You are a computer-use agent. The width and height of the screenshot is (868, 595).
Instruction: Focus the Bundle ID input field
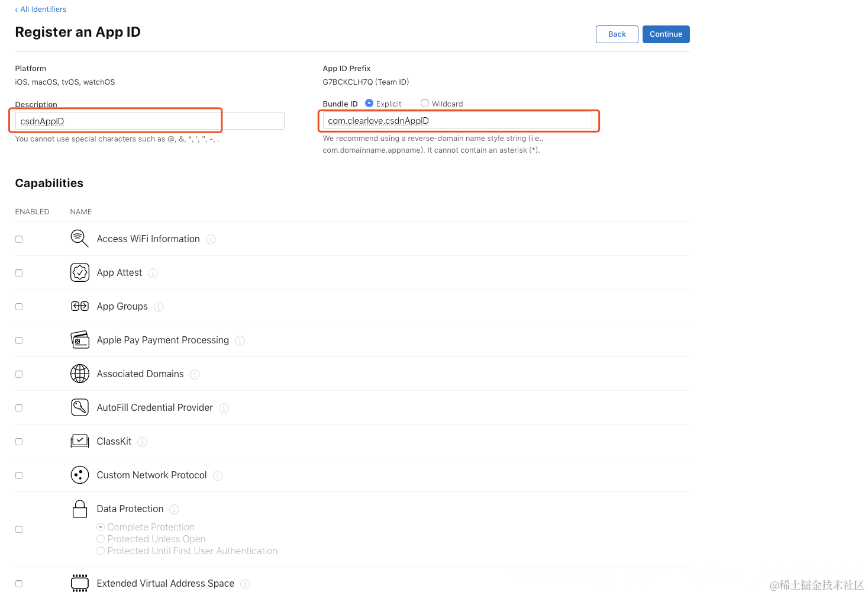click(x=457, y=120)
